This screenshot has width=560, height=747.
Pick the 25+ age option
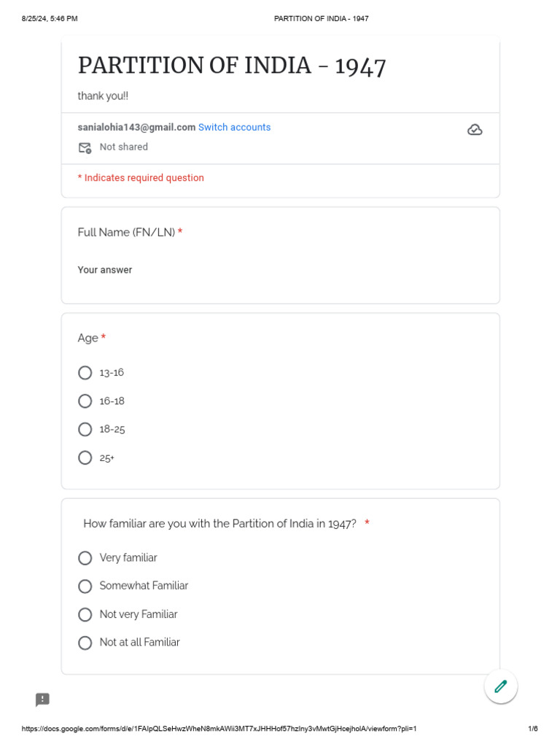85,458
